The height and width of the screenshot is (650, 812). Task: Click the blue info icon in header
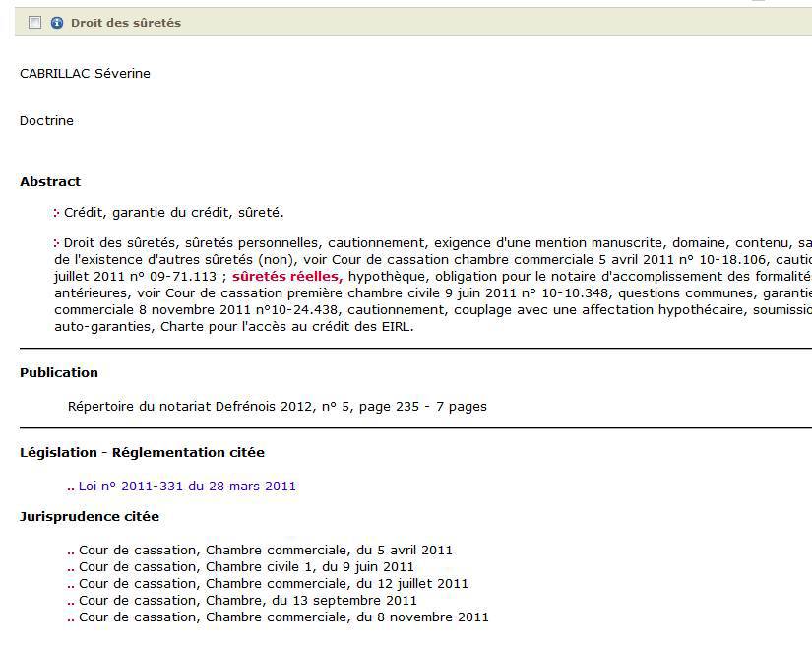[x=57, y=23]
